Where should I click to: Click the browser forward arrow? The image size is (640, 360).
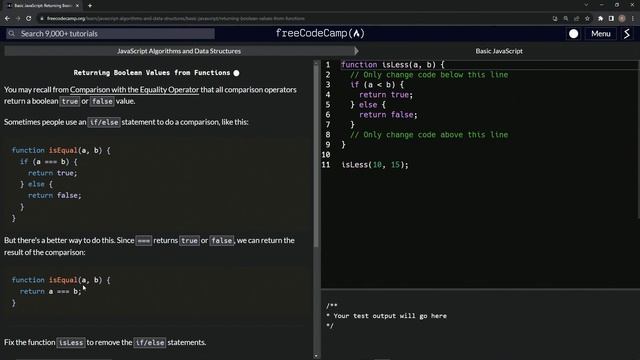(18, 18)
